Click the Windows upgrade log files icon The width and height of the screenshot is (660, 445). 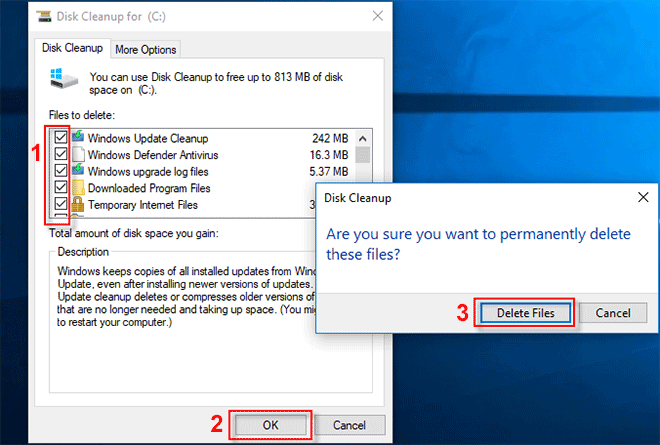pyautogui.click(x=78, y=170)
